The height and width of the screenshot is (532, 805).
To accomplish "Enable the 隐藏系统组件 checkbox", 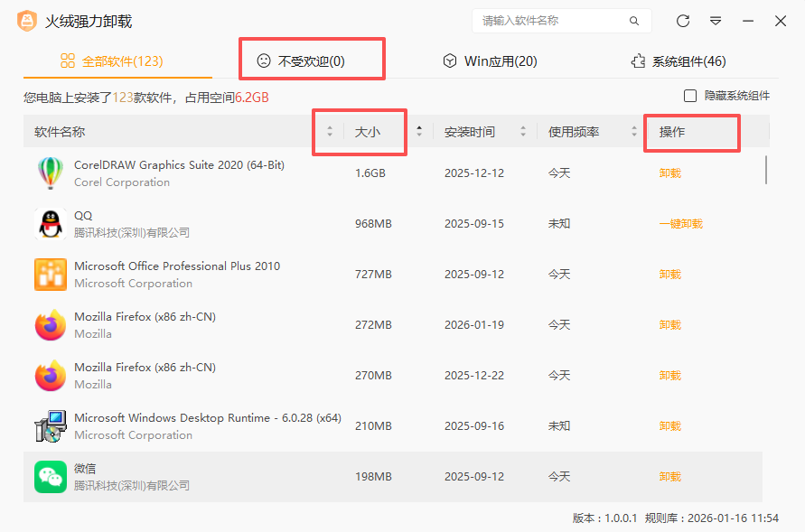I will (x=690, y=96).
